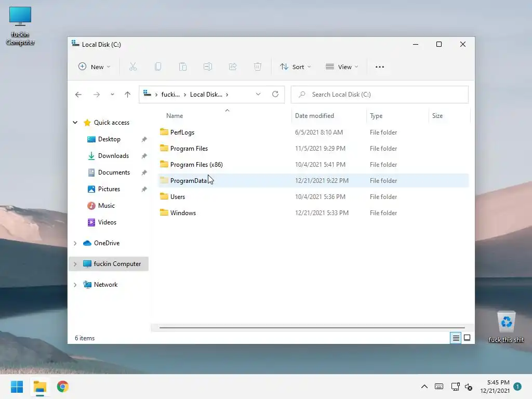Go up one folder level arrow
The image size is (532, 399).
pyautogui.click(x=128, y=95)
